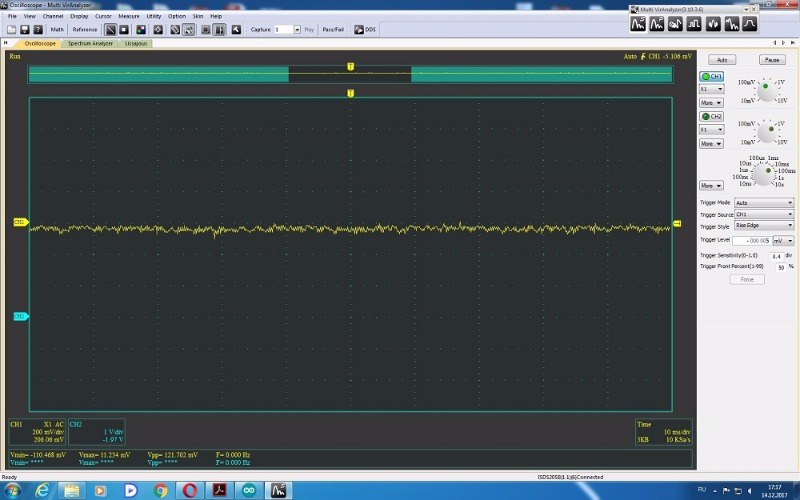This screenshot has width=800, height=500.
Task: Click the Trigger Front Percent value field
Action: pos(781,267)
